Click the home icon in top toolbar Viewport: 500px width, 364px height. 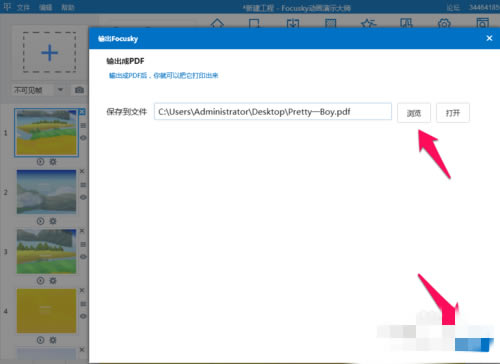pyautogui.click(x=217, y=23)
